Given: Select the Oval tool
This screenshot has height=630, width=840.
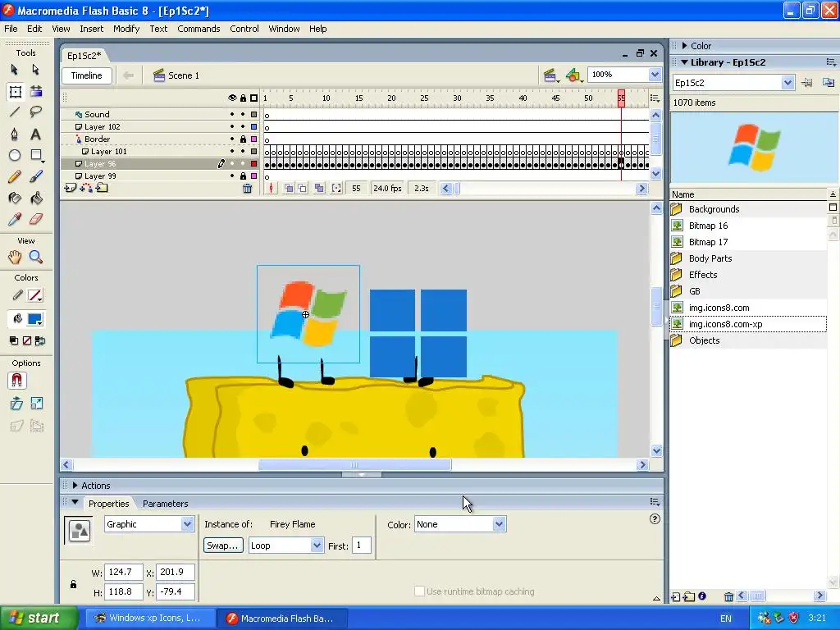Looking at the screenshot, I should point(15,155).
